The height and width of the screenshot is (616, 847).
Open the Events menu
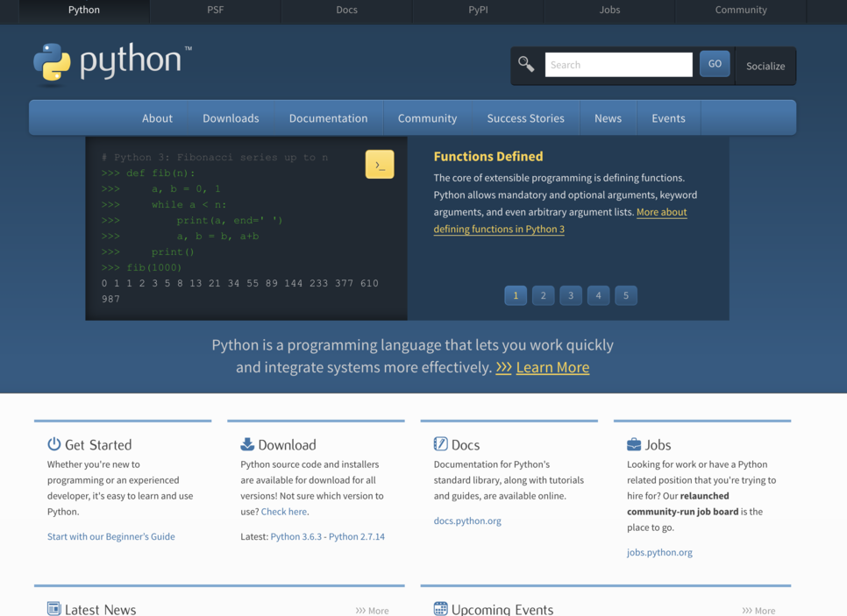(668, 118)
